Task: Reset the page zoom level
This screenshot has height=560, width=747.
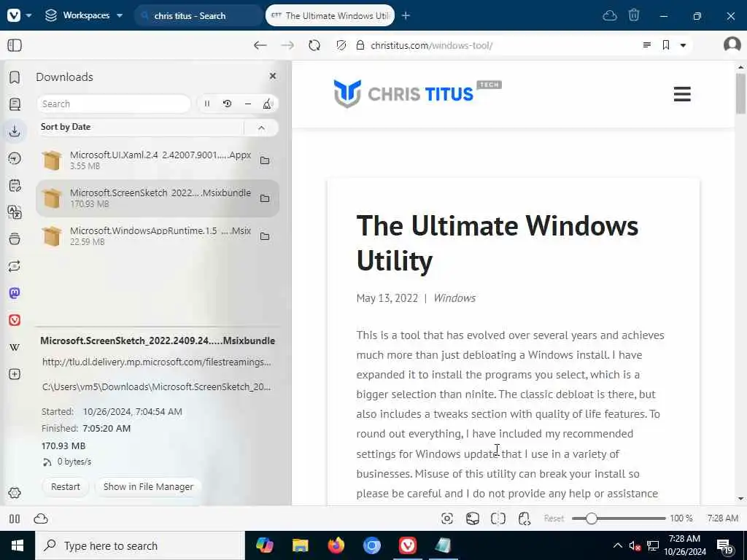Action: click(554, 518)
